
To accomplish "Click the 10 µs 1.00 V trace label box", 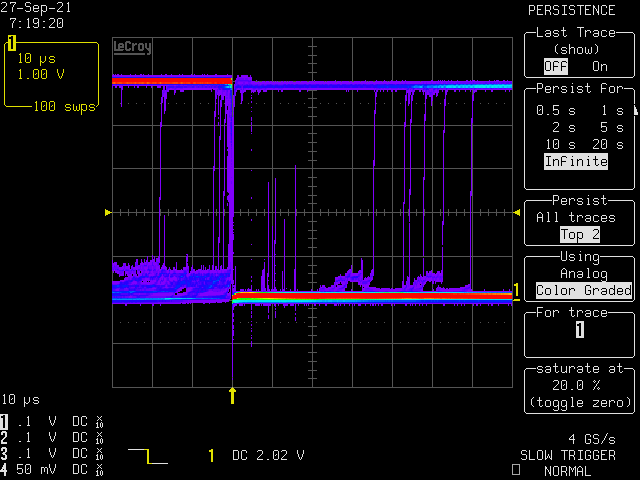I will [x=52, y=74].
